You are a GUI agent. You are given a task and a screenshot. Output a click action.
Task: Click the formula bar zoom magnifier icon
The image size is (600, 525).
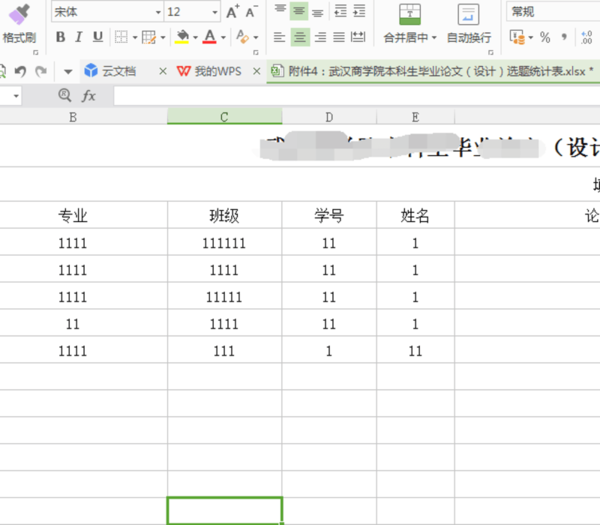(65, 95)
